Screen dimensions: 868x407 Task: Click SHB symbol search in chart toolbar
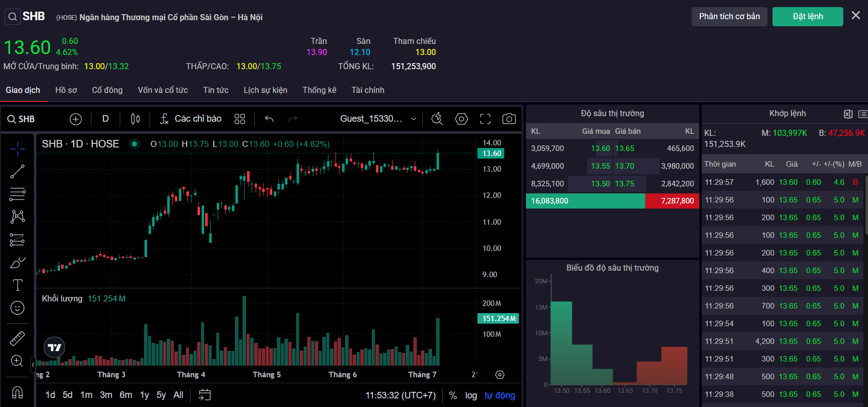click(21, 119)
